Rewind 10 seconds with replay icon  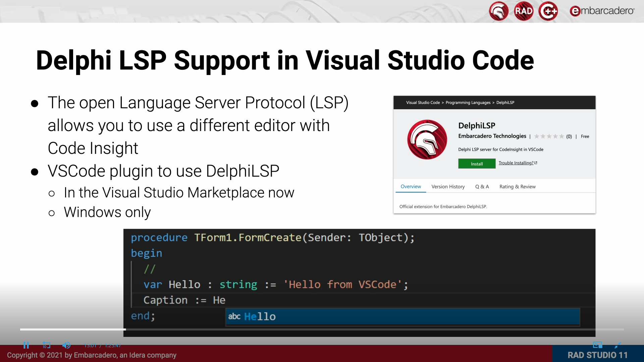pyautogui.click(x=46, y=345)
